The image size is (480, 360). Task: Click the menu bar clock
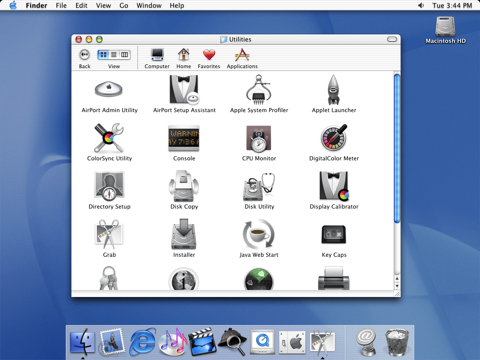click(x=452, y=5)
